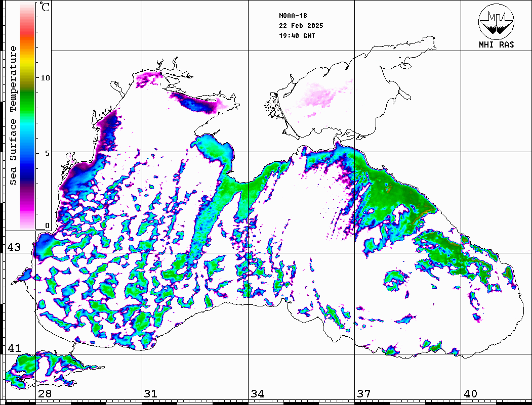Image resolution: width=532 pixels, height=405 pixels.
Task: Click longitude label "40"
Action: click(x=470, y=394)
